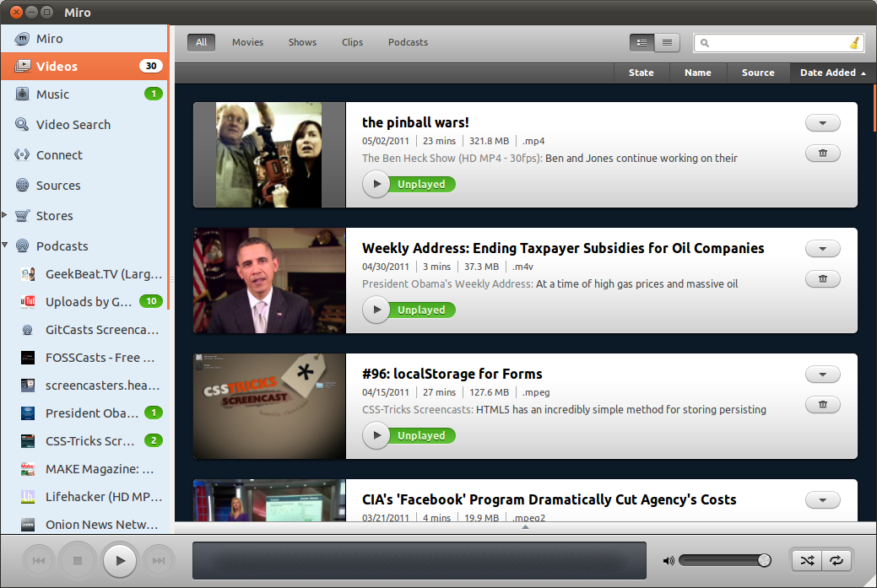
Task: Click the search input field
Action: click(779, 43)
